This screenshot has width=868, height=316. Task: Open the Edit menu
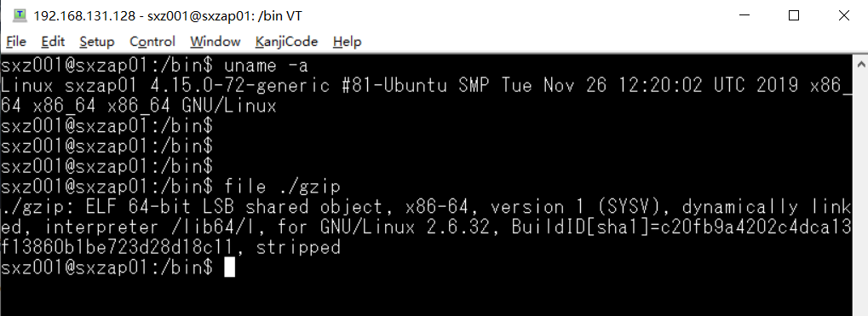click(53, 42)
